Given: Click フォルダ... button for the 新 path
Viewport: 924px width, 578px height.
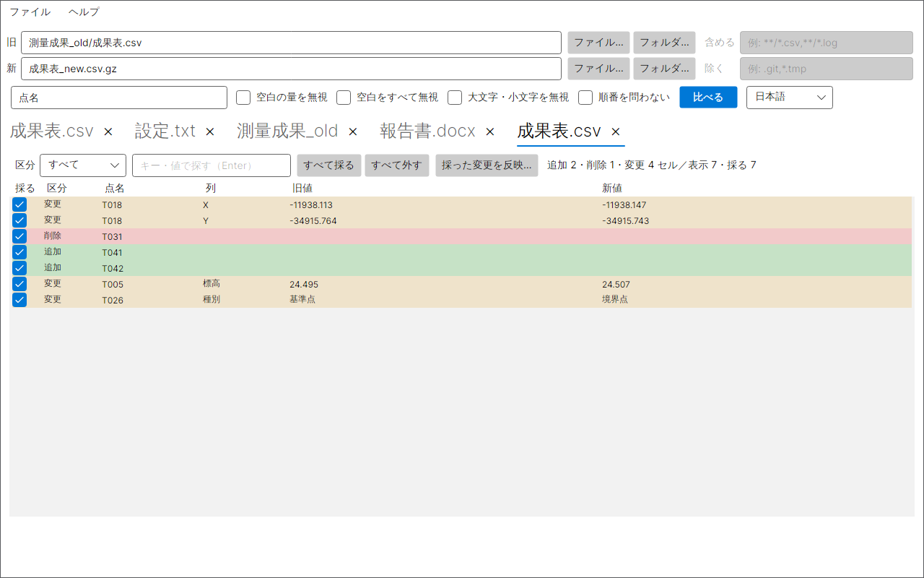Looking at the screenshot, I should pos(664,69).
